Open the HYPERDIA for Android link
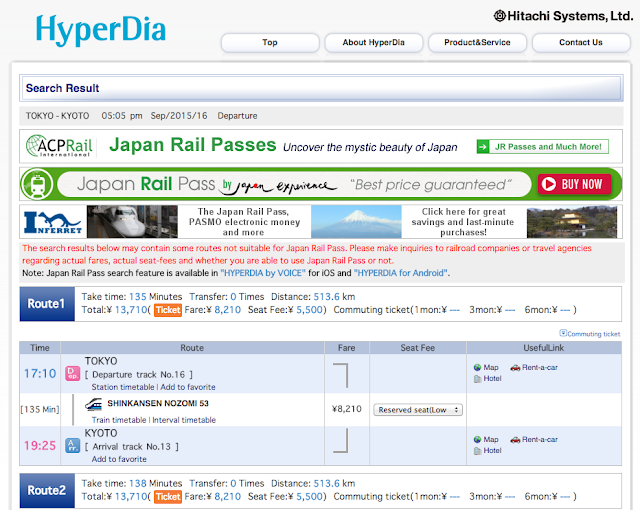 400,273
